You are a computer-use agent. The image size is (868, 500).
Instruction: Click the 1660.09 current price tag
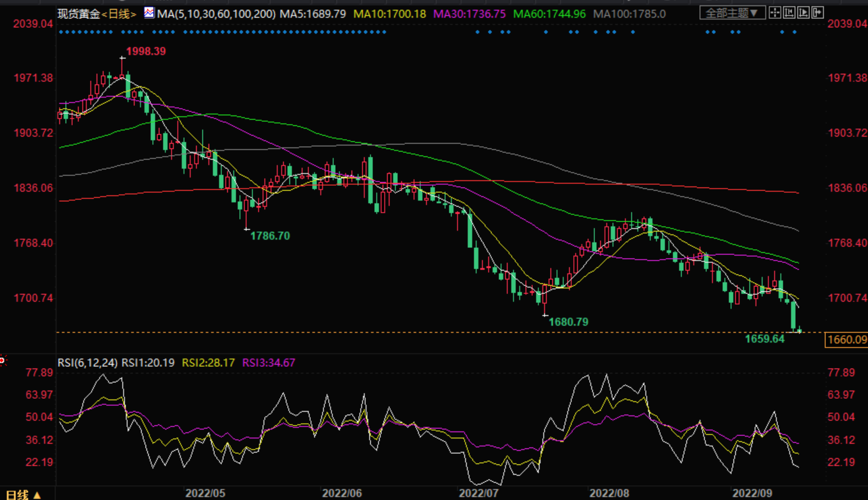point(846,340)
